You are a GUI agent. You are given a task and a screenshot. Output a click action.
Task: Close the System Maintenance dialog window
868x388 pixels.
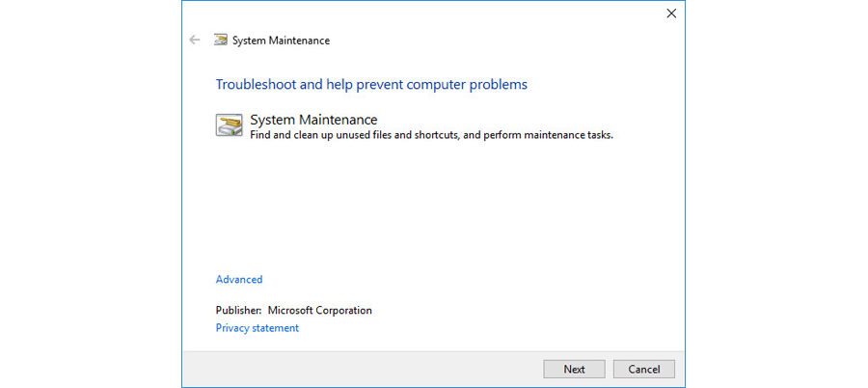pyautogui.click(x=671, y=14)
